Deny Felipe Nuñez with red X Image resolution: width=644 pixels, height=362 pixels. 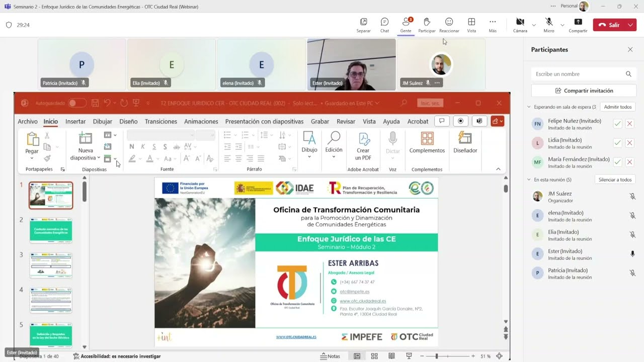629,124
